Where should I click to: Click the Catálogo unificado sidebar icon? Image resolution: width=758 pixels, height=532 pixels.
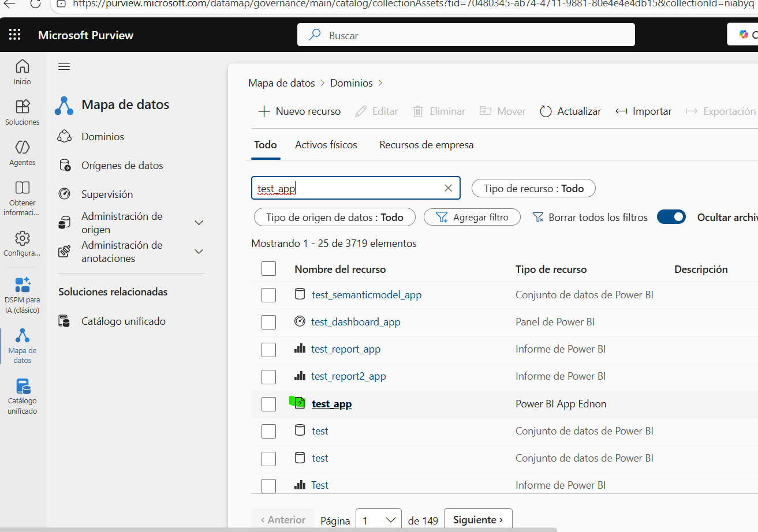[65, 321]
